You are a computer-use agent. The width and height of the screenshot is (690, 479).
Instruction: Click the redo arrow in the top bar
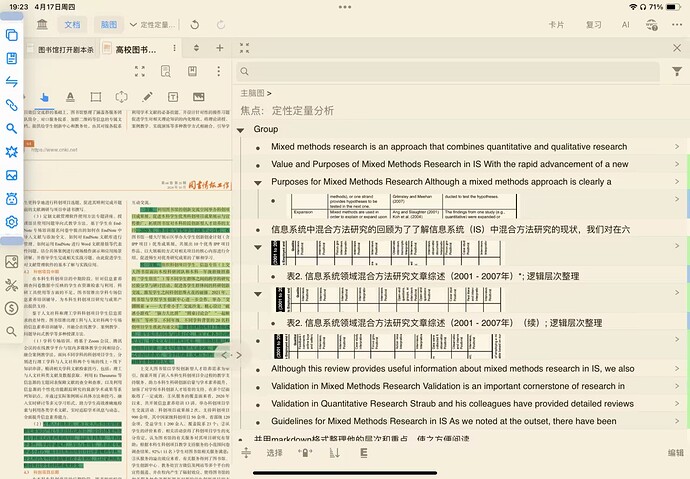(221, 25)
